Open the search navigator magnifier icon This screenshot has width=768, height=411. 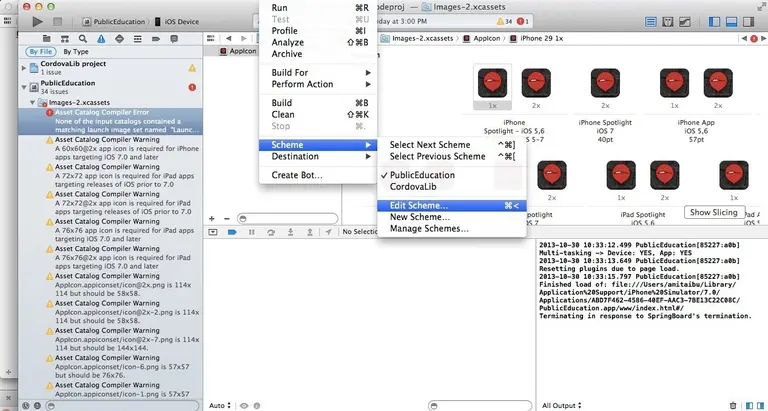(x=83, y=39)
